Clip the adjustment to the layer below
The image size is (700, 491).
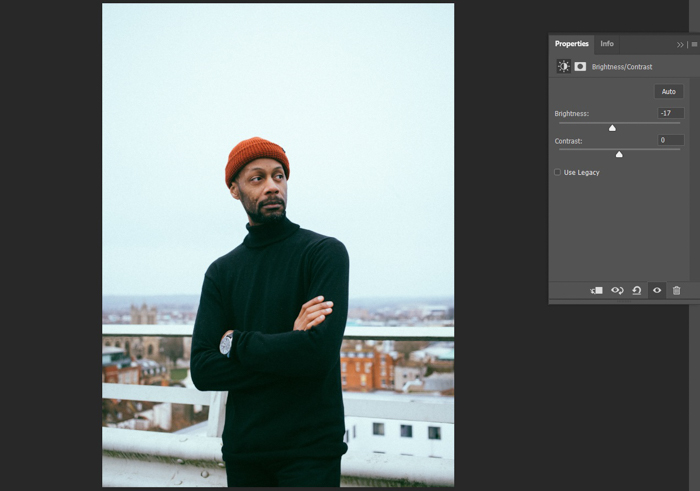click(597, 290)
